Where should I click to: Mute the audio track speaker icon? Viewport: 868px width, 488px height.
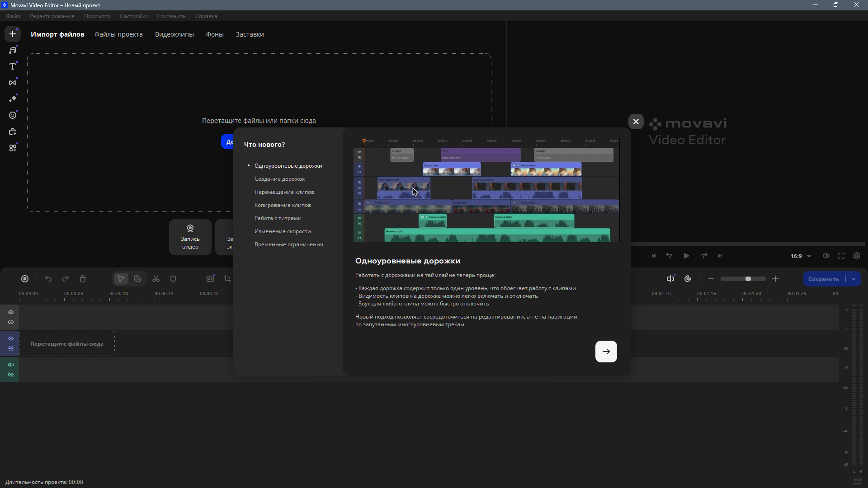pos(11,365)
